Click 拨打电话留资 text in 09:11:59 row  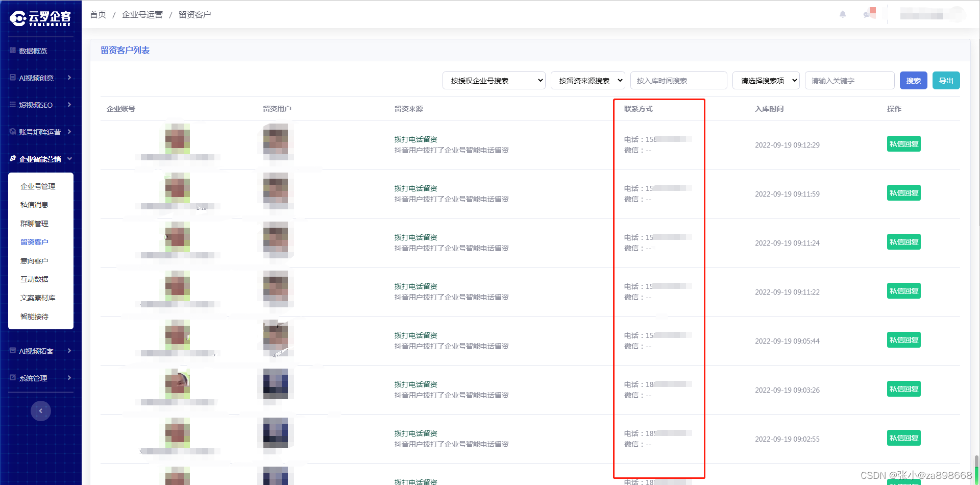tap(415, 188)
